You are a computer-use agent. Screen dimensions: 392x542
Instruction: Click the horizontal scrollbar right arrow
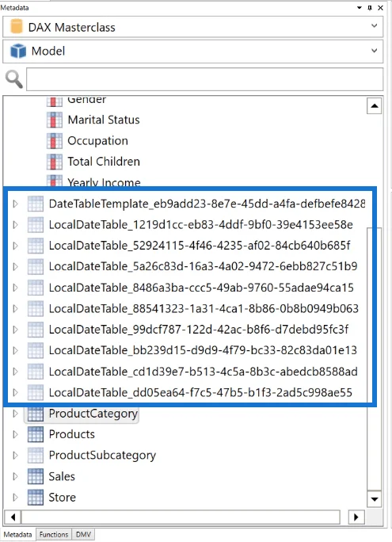coord(356,517)
